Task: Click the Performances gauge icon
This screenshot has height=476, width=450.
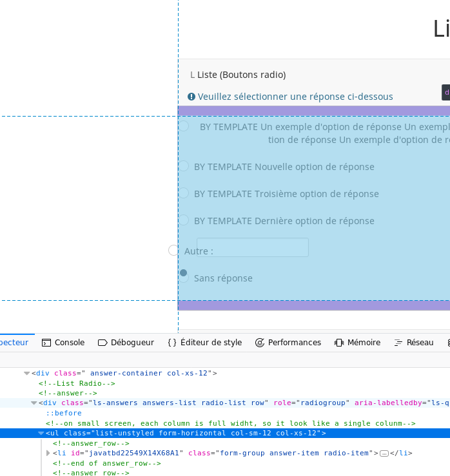Action: [x=260, y=343]
